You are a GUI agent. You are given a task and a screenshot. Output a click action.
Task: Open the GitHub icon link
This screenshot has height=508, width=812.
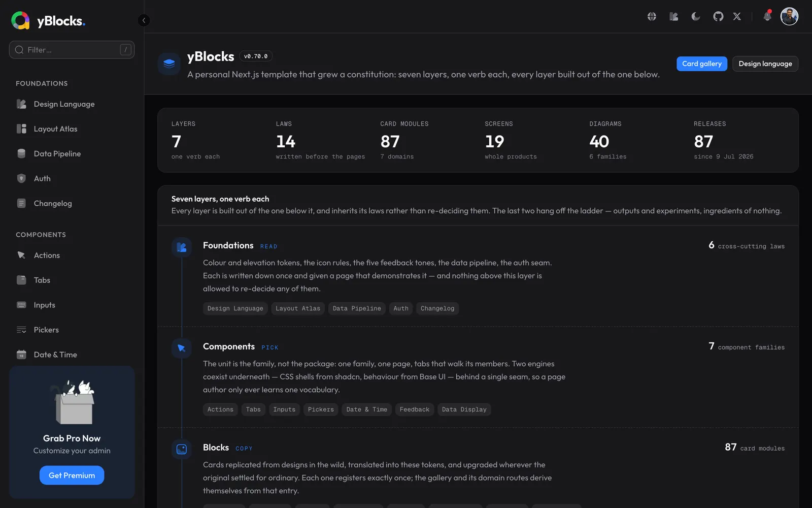(718, 17)
